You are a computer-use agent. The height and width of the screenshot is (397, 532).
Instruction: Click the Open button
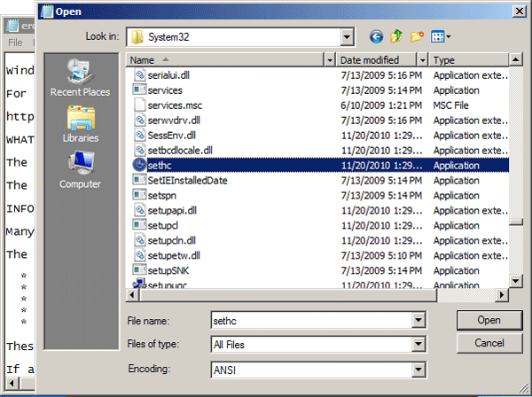point(489,320)
